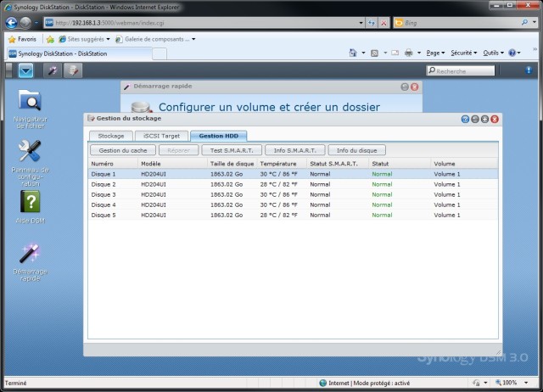Viewport: 543px width, 392px height.
Task: Click the help icon of the Gestion du stockage window
Action: (x=465, y=119)
